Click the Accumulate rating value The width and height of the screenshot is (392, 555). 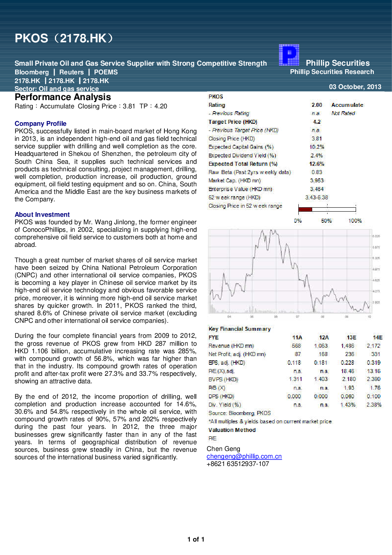(347, 105)
